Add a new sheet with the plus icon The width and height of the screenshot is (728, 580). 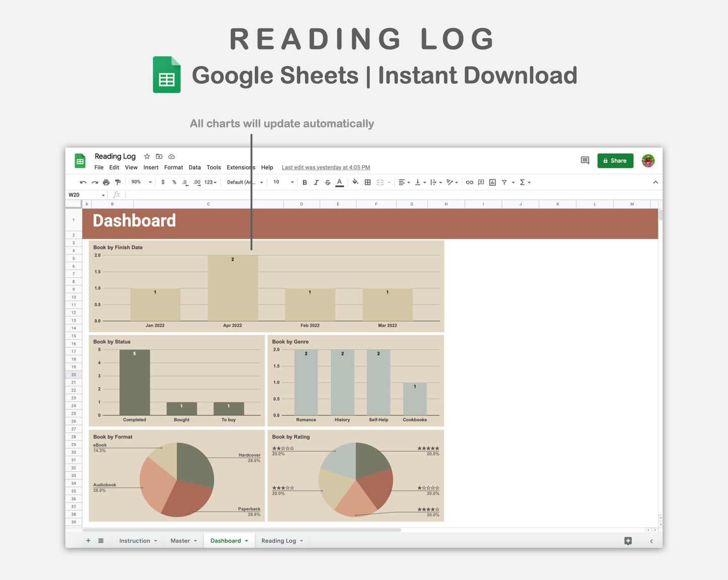click(x=88, y=540)
